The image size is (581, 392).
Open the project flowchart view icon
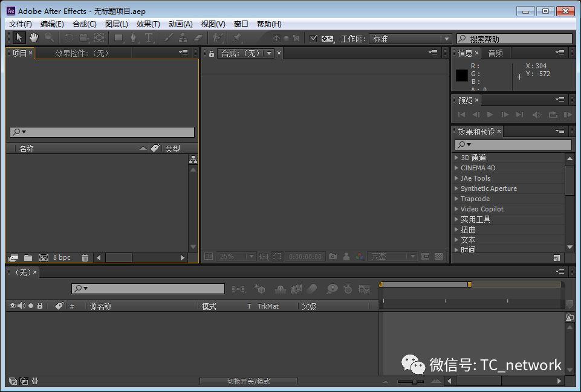tap(193, 159)
